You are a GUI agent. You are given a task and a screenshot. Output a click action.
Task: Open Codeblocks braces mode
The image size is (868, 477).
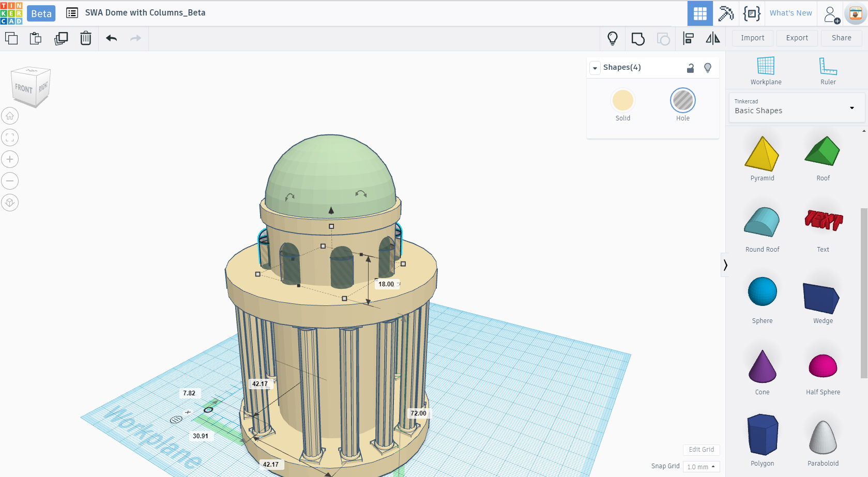pos(752,13)
